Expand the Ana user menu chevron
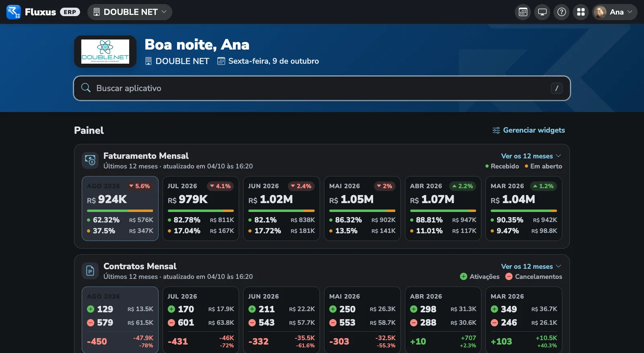 [630, 12]
